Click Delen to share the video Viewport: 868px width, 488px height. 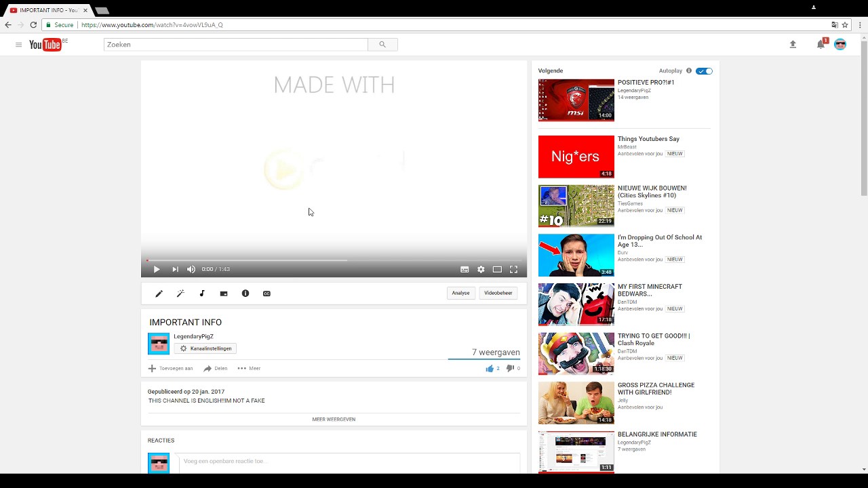point(216,369)
